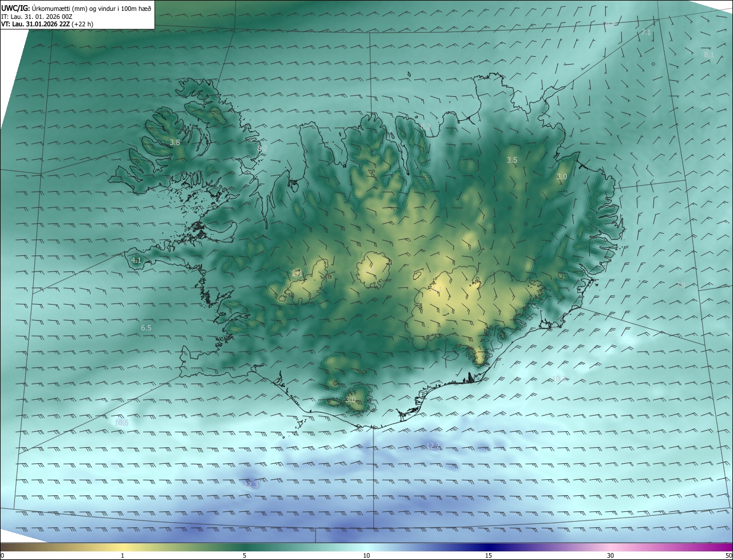Click the 'IT: Lau. 31. 01. 2026 00Z' line

(37, 16)
